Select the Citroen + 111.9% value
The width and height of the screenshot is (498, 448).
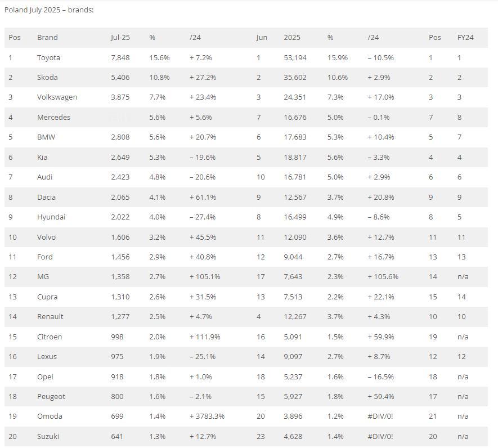pyautogui.click(x=204, y=337)
